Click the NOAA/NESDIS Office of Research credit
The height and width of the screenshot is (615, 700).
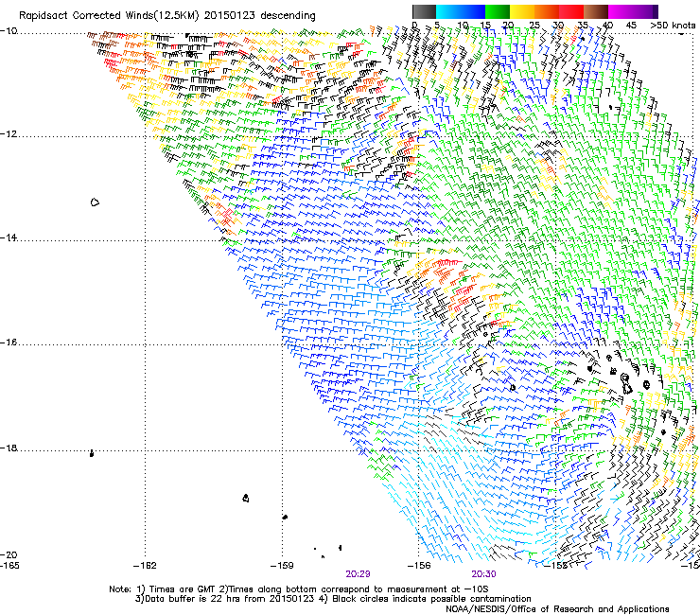(x=557, y=609)
